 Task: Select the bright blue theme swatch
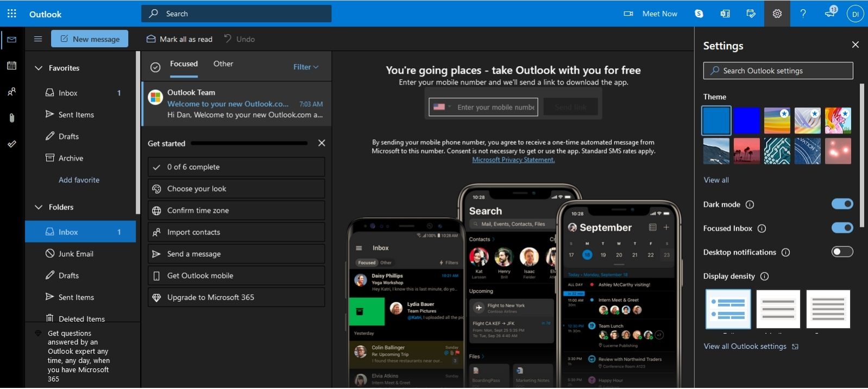click(747, 120)
